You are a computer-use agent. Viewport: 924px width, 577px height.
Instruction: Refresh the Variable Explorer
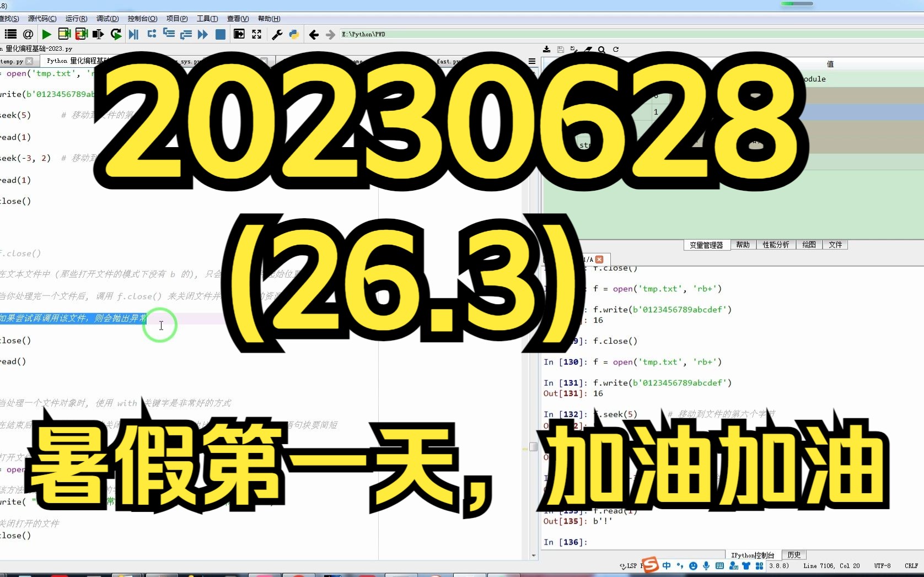click(616, 50)
